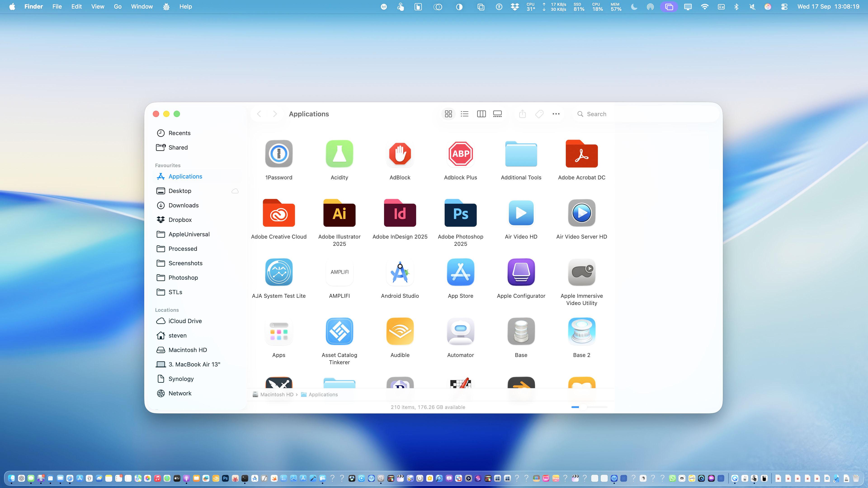Image resolution: width=868 pixels, height=488 pixels.
Task: Select the Base 2 app icon
Action: (x=582, y=331)
